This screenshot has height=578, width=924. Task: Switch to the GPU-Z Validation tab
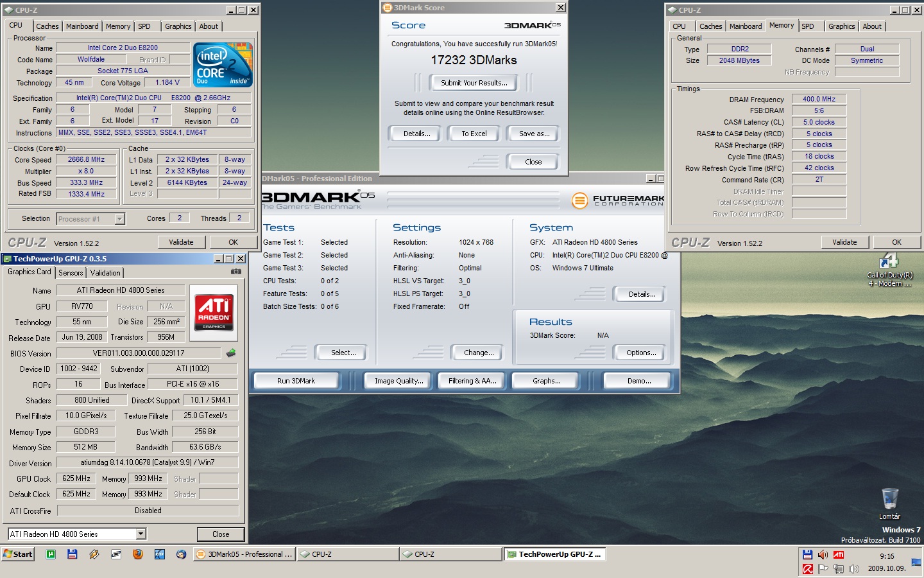105,273
